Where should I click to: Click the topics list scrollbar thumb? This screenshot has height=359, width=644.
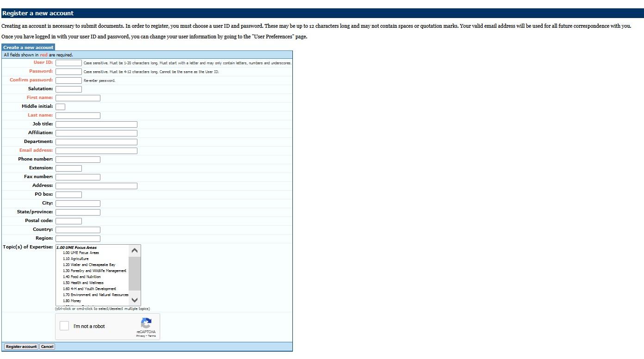[x=134, y=273]
